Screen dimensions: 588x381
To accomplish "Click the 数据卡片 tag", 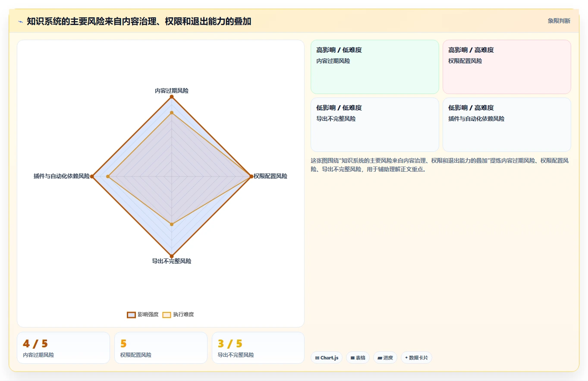I will point(416,358).
